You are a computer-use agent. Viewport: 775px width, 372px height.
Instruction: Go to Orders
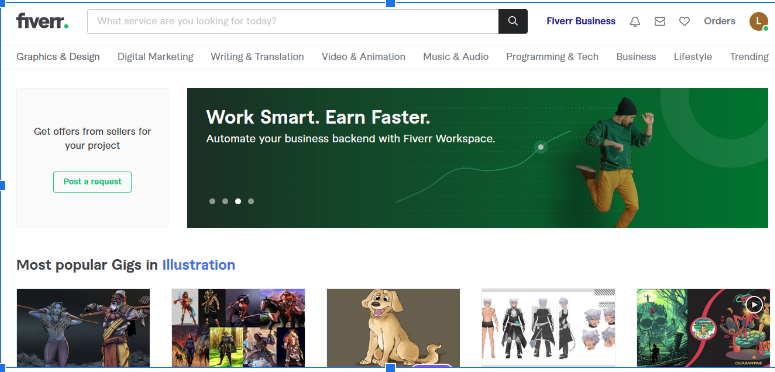click(x=720, y=21)
